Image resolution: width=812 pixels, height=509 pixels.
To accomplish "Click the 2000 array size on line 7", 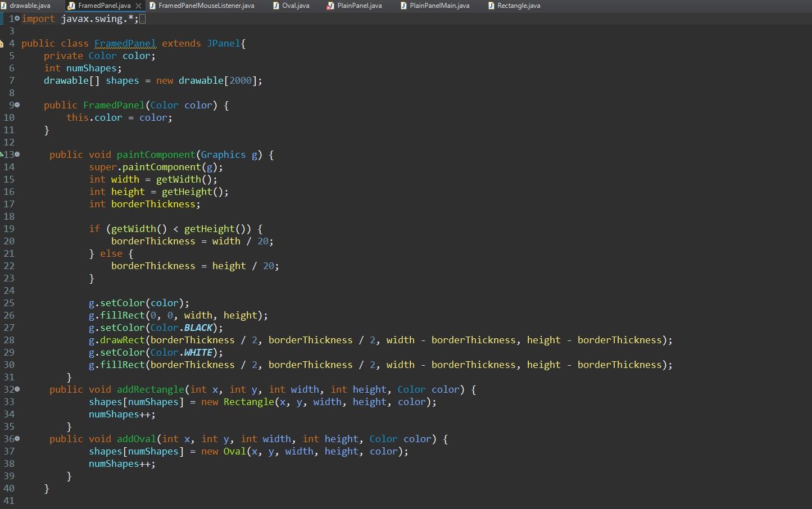I will (240, 80).
